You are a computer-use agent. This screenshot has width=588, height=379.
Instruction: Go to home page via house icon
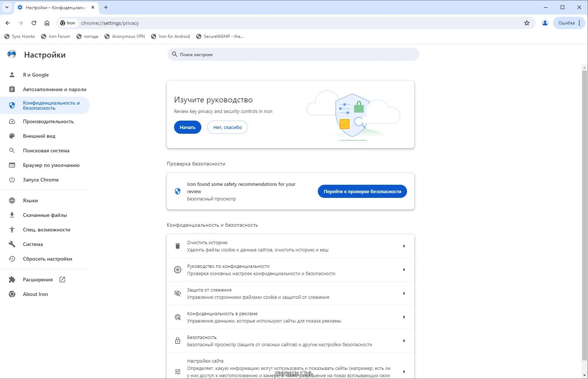[x=47, y=23]
